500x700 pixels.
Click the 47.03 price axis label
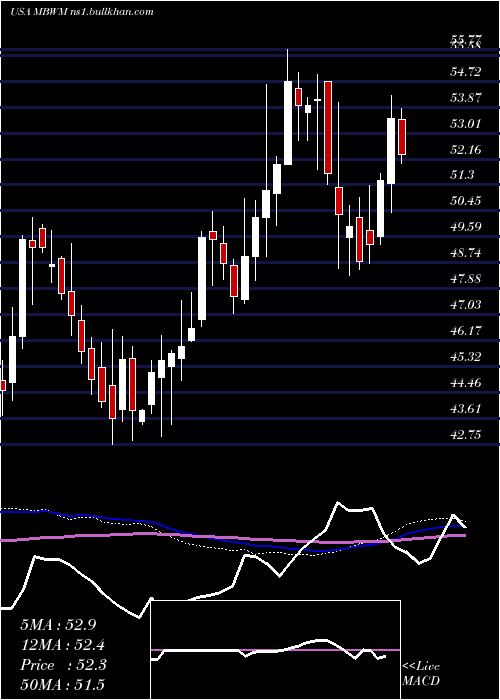point(466,305)
